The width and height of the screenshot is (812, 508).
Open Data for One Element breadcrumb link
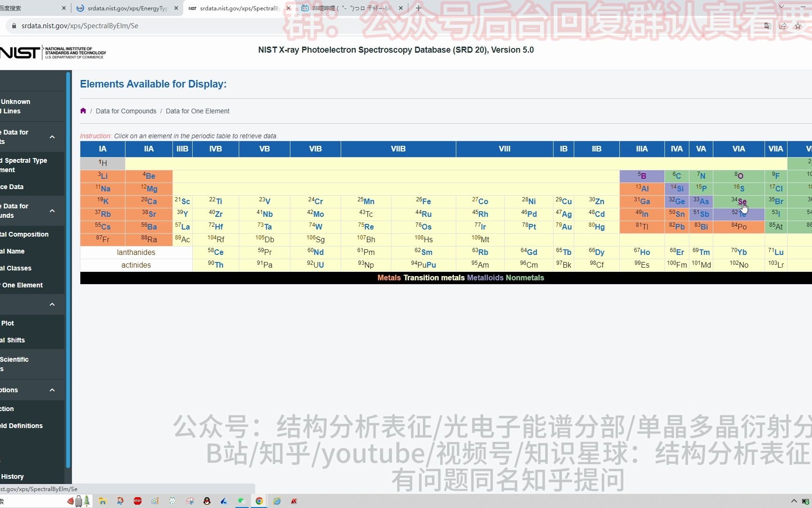197,111
